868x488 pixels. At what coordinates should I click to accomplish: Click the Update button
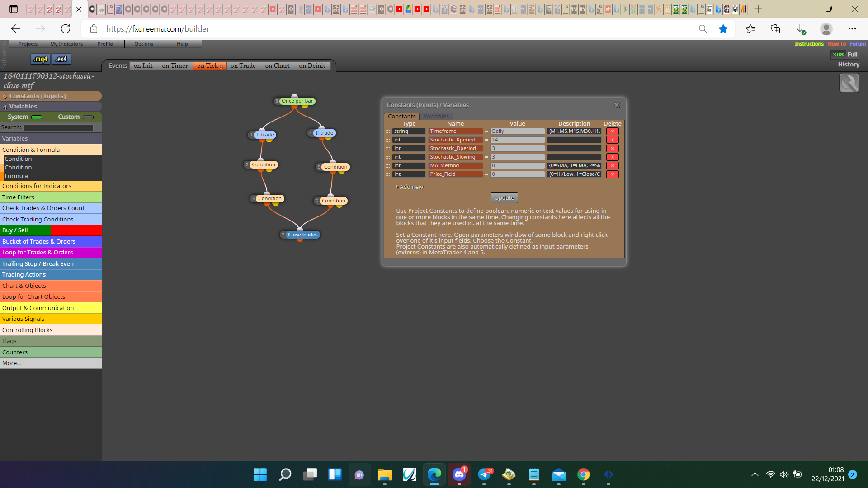504,198
